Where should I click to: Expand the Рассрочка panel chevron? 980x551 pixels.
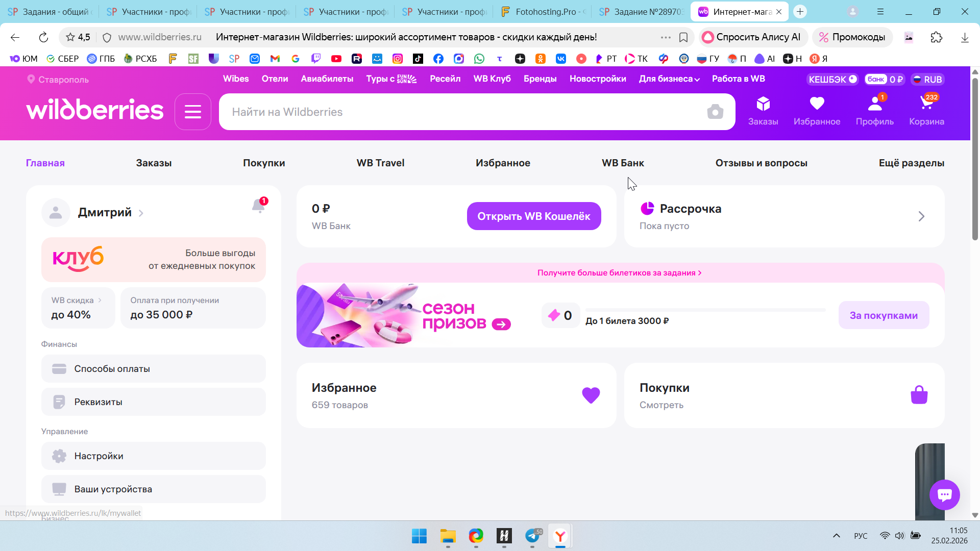(921, 216)
